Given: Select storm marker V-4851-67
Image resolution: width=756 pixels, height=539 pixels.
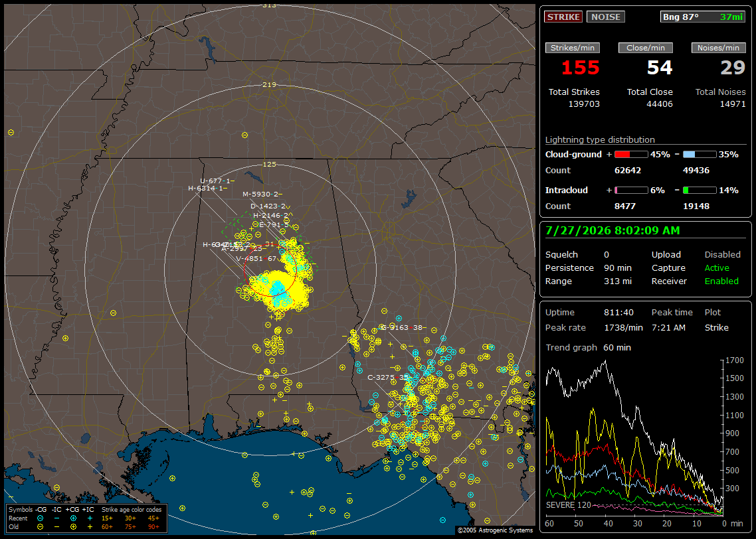Looking at the screenshot, I should click(256, 259).
